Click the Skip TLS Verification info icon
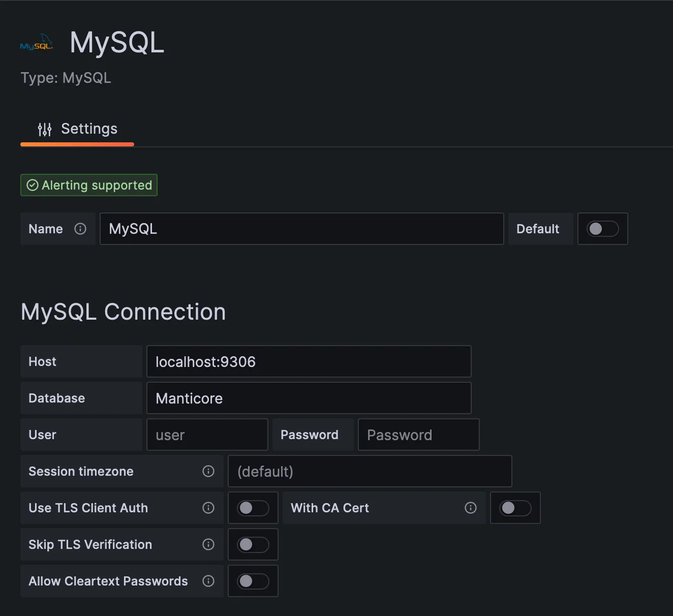Viewport: 673px width, 616px height. 208,544
